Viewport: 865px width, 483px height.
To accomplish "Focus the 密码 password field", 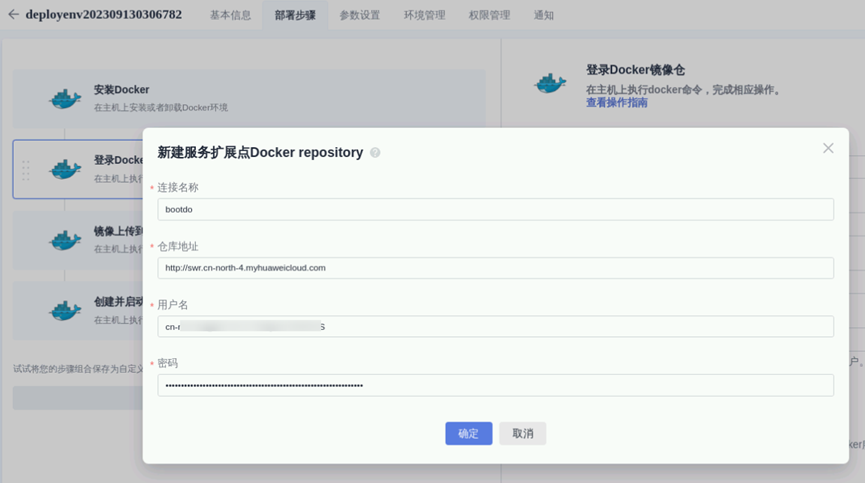I will coord(495,385).
